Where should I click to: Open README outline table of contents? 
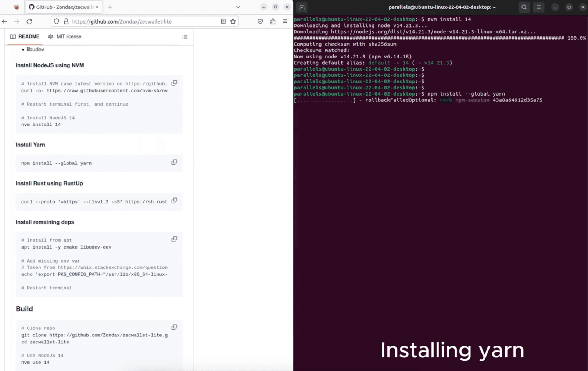click(x=185, y=37)
